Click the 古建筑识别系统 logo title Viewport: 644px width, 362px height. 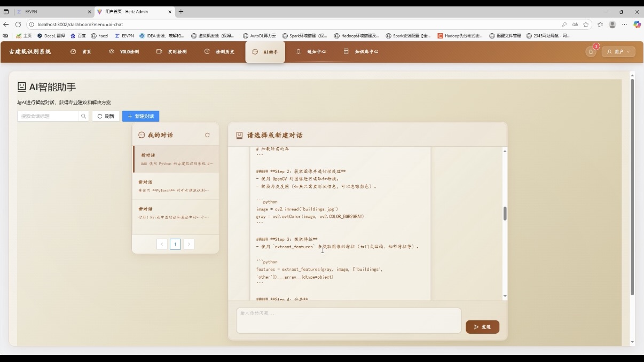(x=30, y=52)
